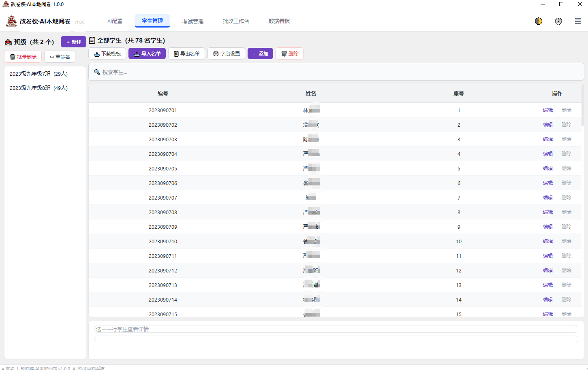
Task: Click the student table vertical scrollbar
Action: coord(583,105)
